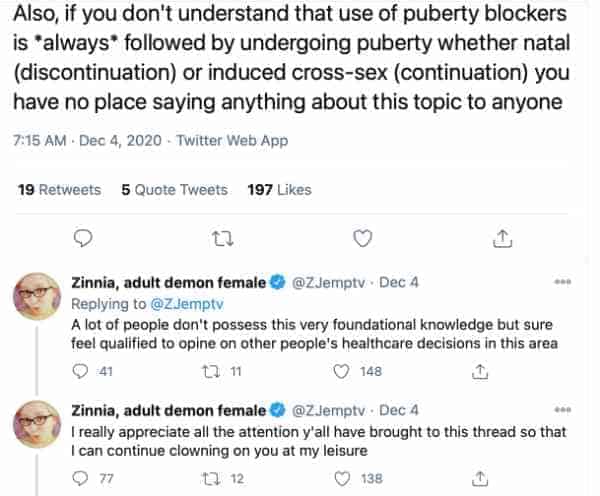Open more options on the second reply
Viewport: 600px width, 496px height.
click(563, 410)
